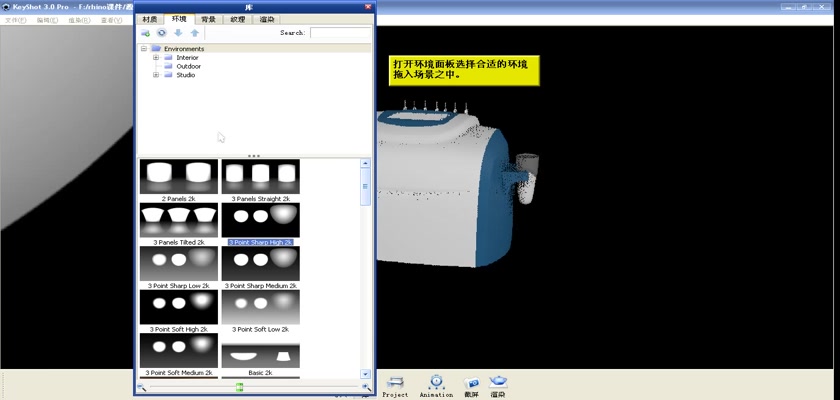Image resolution: width=840 pixels, height=400 pixels.
Task: Expand the Interior folder node
Action: 156,58
